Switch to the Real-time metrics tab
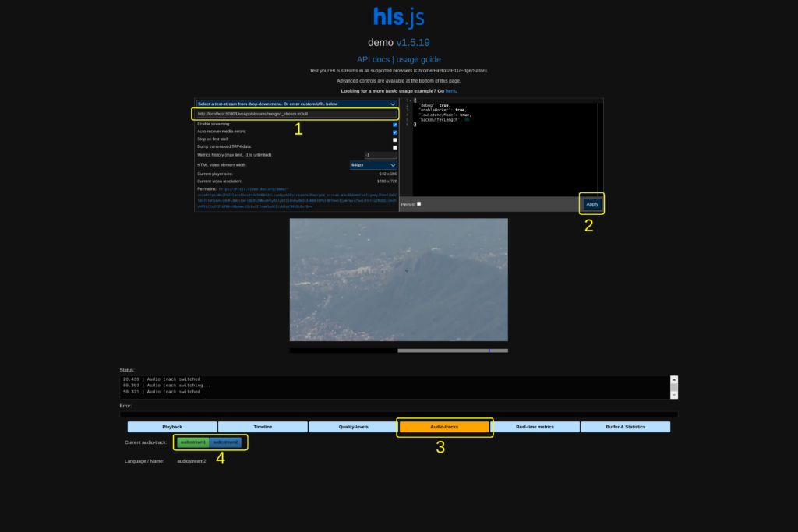798x532 pixels. pos(535,427)
